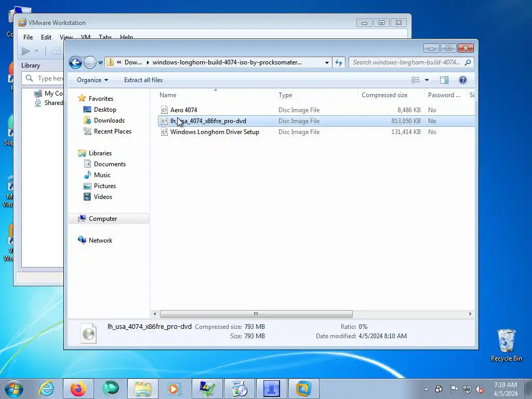Open File menu in VMware Workstation
532x399 pixels.
28,37
